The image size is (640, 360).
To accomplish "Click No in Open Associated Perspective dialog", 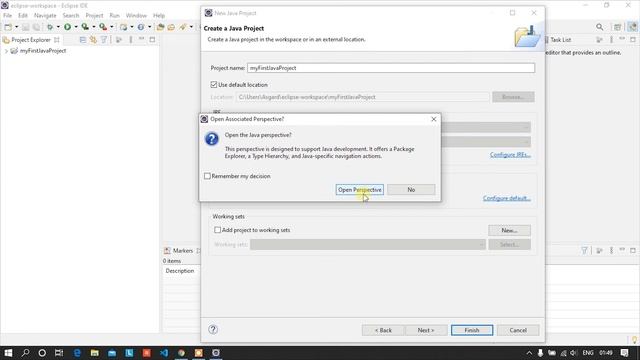I will (411, 189).
